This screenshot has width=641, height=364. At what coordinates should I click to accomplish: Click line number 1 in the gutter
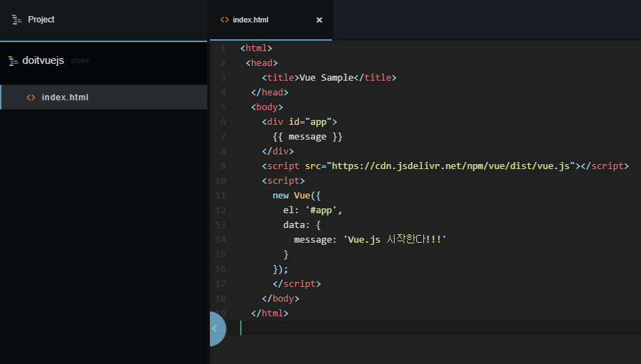tap(223, 48)
